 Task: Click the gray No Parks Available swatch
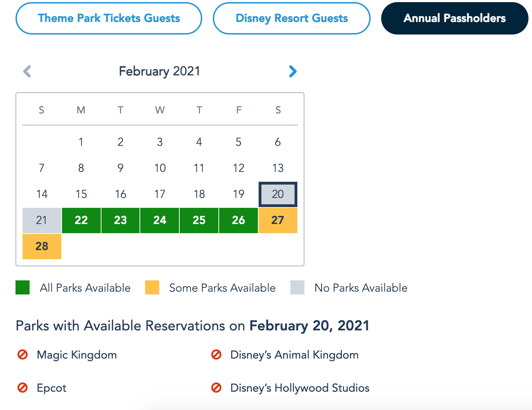297,287
